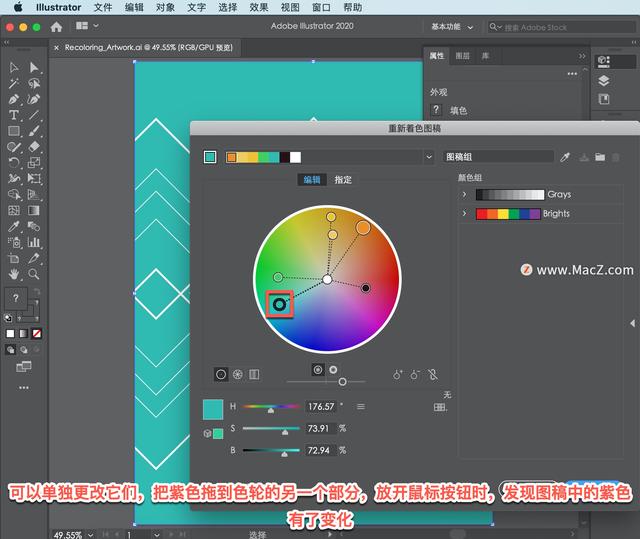Select the Type tool
640x539 pixels.
click(14, 116)
